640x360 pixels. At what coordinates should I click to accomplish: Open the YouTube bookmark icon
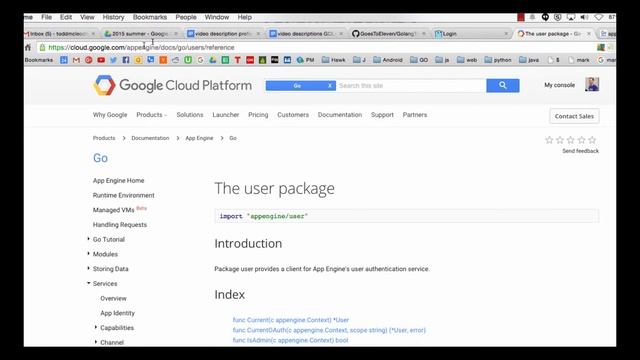[101, 60]
